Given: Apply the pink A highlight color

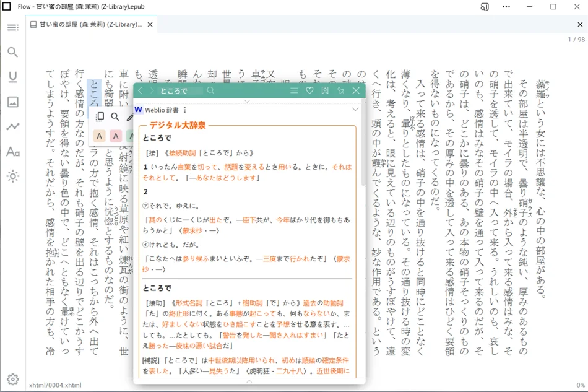Looking at the screenshot, I should point(116,136).
